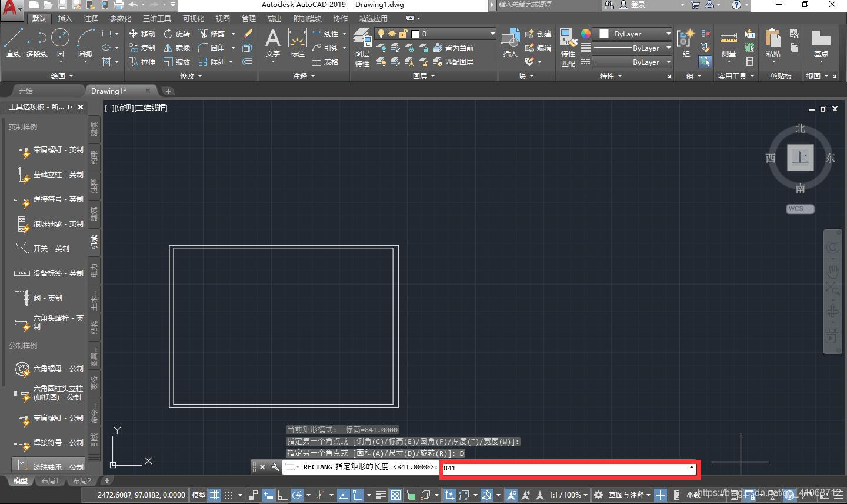Choose the Move (移动) tool
This screenshot has width=847, height=504.
pyautogui.click(x=142, y=34)
